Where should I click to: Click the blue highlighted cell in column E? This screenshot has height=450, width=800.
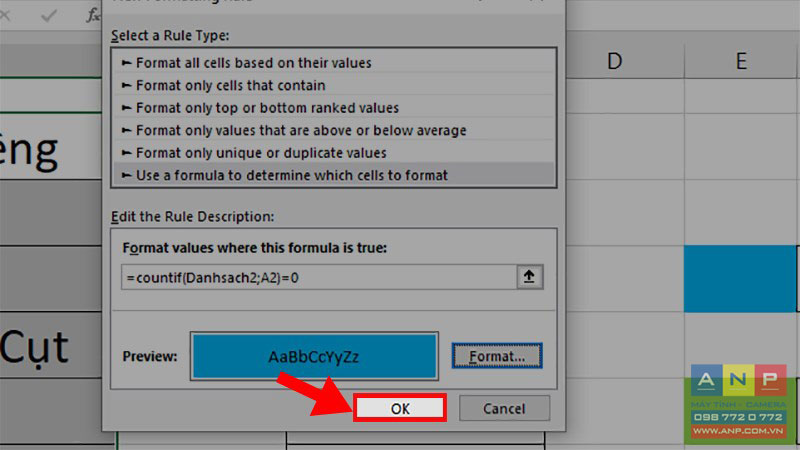740,279
